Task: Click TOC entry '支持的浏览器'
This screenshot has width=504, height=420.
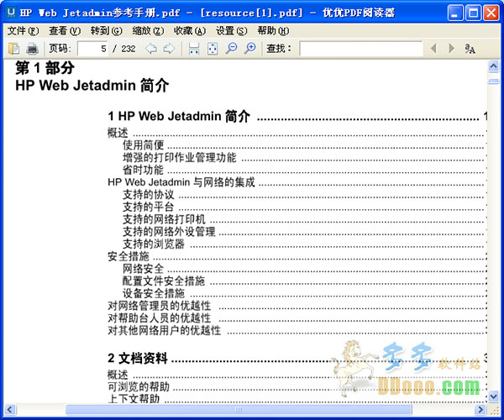Action: pos(154,244)
